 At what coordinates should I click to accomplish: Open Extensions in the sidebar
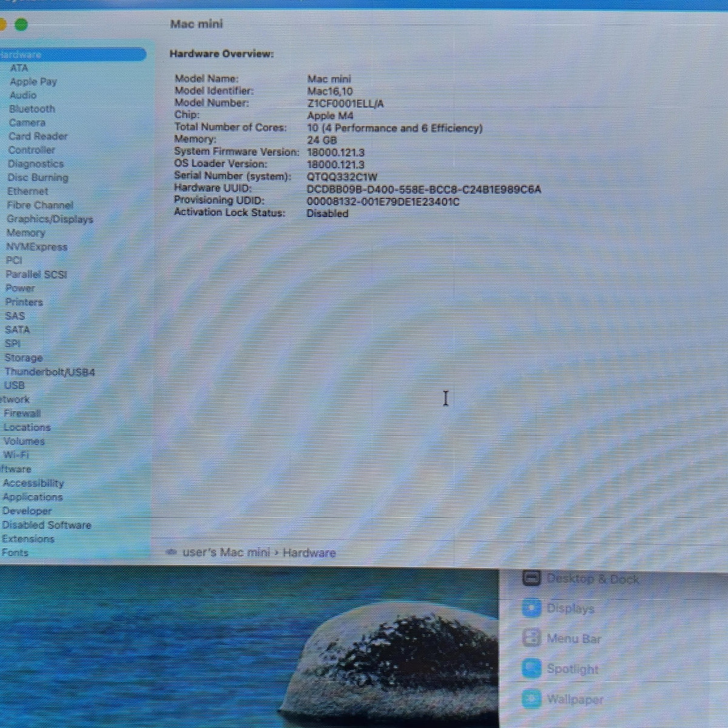pyautogui.click(x=29, y=539)
